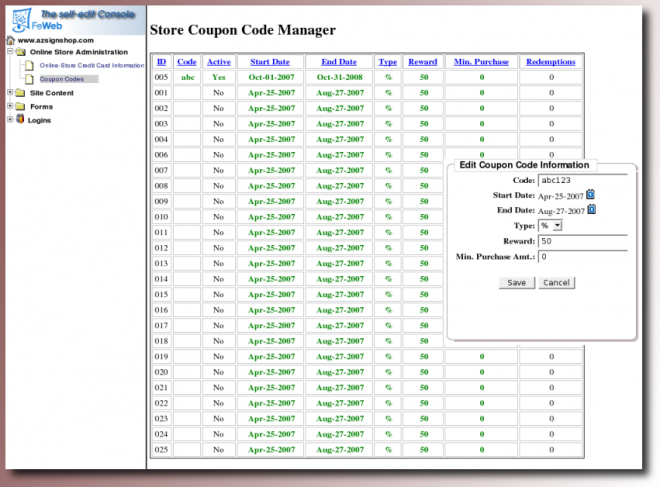The image size is (660, 487).
Task: Click the Site Content folder icon
Action: [20, 93]
